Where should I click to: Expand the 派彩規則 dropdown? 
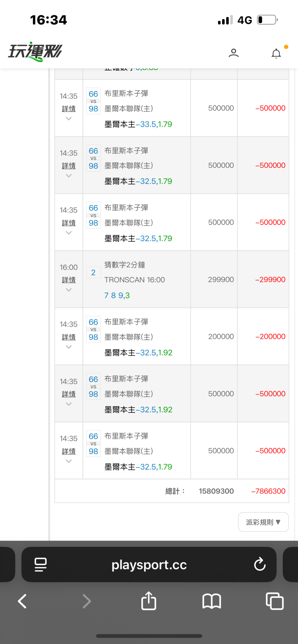[263, 522]
